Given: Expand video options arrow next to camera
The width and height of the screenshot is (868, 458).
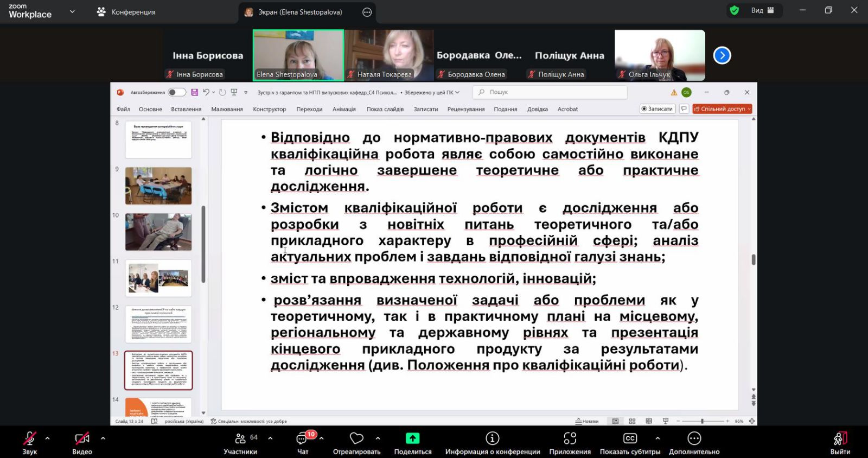Looking at the screenshot, I should 103,438.
